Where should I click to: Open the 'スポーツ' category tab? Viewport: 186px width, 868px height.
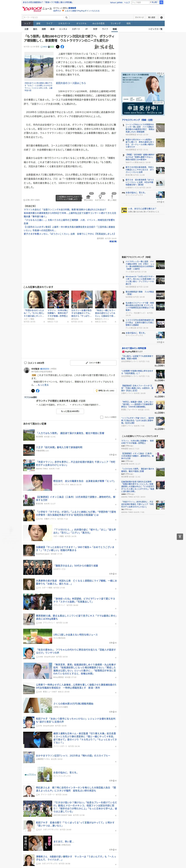pyautogui.click(x=76, y=29)
